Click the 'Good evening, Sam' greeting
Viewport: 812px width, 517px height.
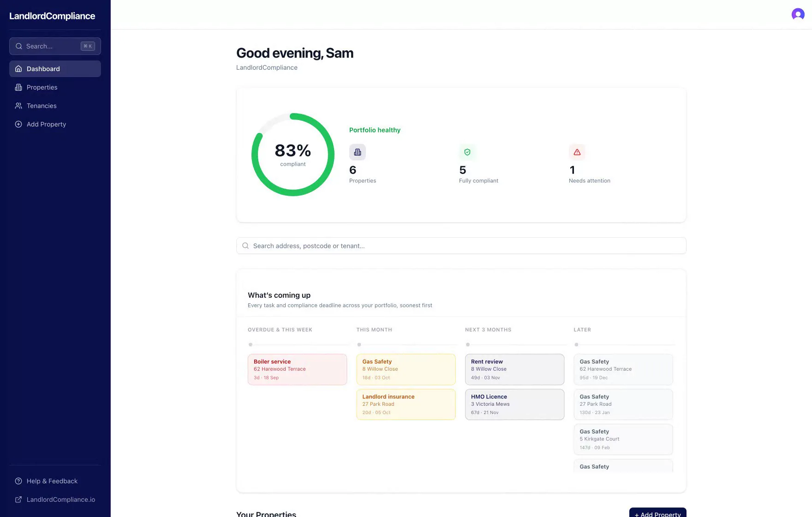[295, 53]
